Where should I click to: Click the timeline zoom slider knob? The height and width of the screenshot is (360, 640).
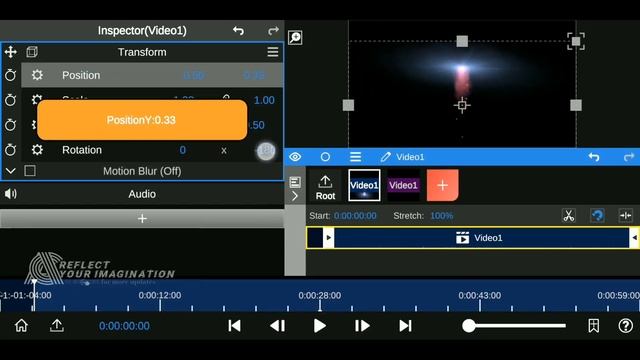pos(469,326)
